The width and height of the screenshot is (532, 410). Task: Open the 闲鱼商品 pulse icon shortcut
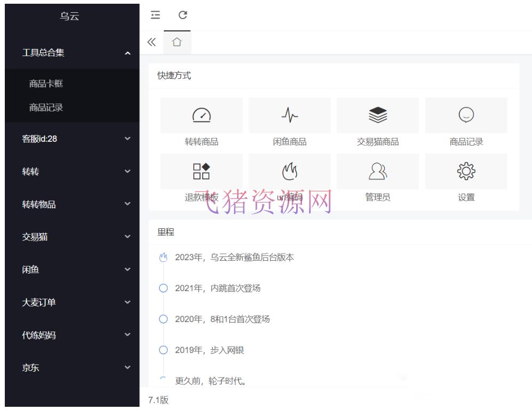coord(290,115)
